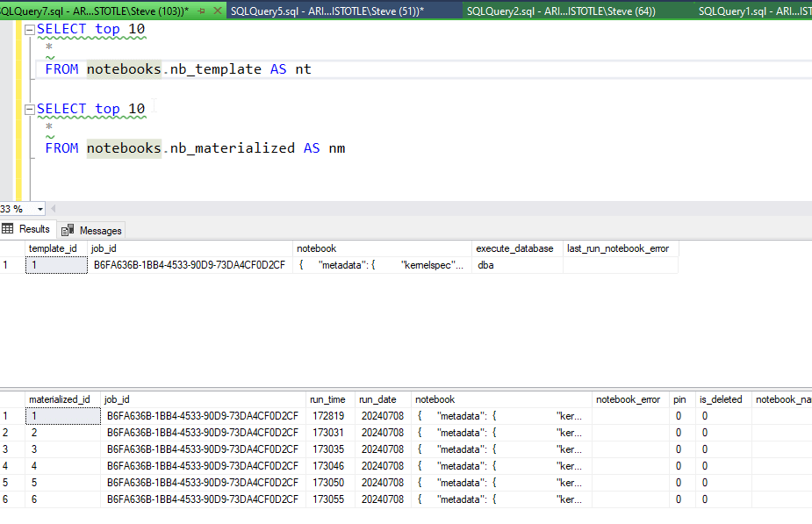
Task: Click nb_materialized in the query editor
Action: click(x=233, y=148)
